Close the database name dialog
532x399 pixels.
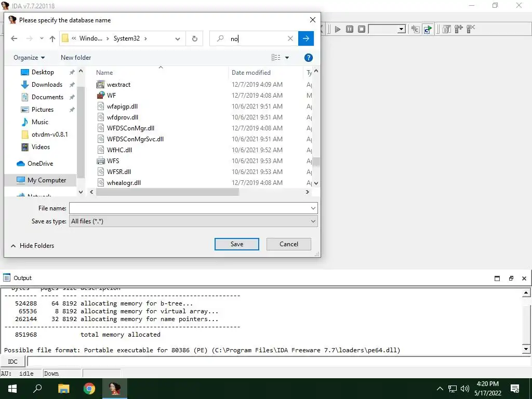(312, 20)
